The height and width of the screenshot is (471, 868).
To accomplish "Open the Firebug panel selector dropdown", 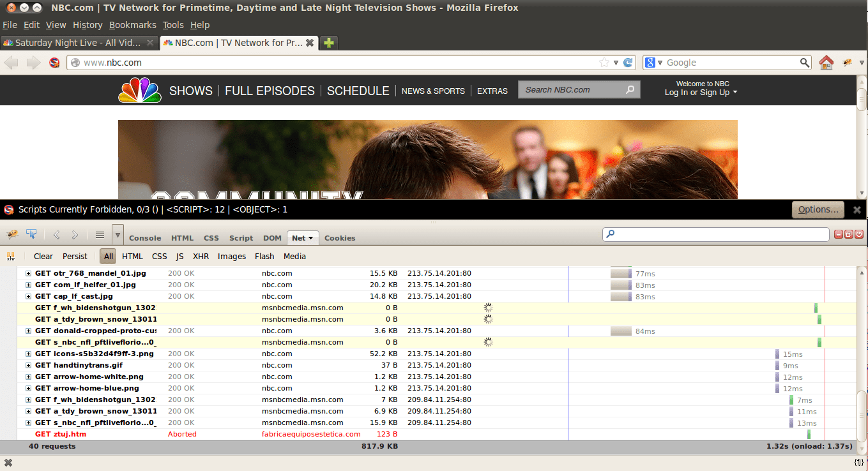I will pyautogui.click(x=118, y=234).
